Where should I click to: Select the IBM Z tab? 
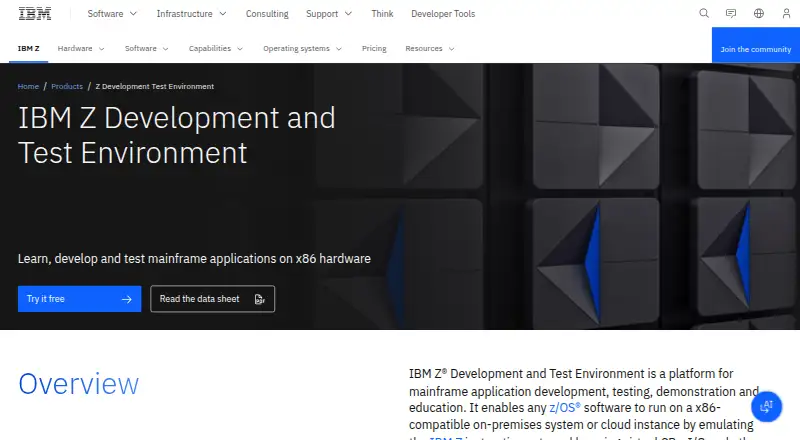29,48
